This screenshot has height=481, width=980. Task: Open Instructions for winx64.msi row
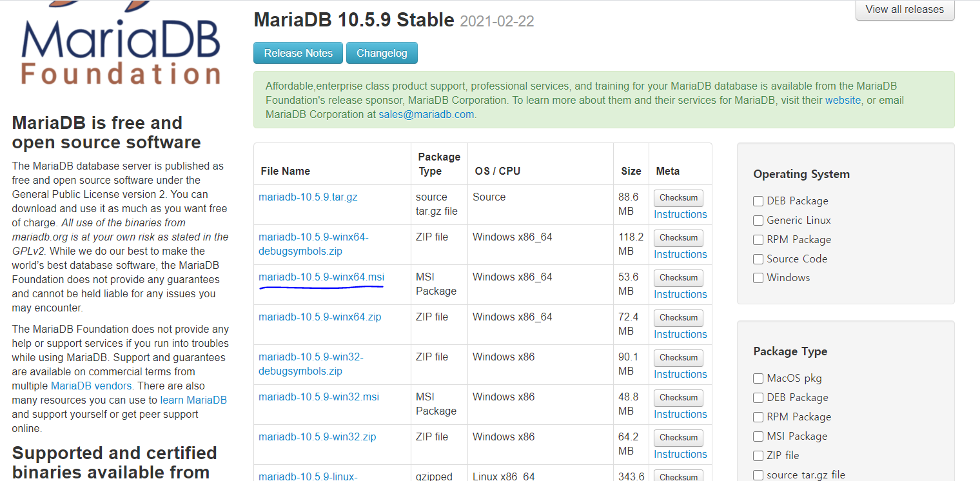[x=680, y=295]
